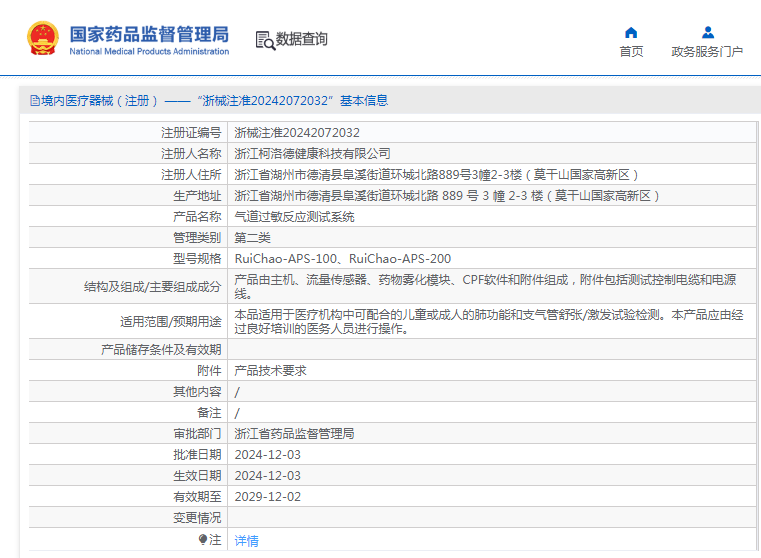Click product name 气道过敏反应测试系统
Image resolution: width=761 pixels, height=558 pixels.
click(295, 217)
